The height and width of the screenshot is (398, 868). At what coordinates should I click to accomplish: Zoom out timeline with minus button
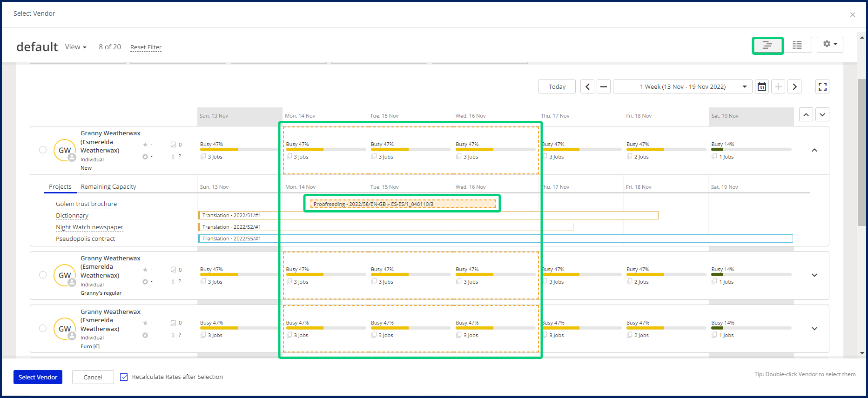pyautogui.click(x=604, y=86)
